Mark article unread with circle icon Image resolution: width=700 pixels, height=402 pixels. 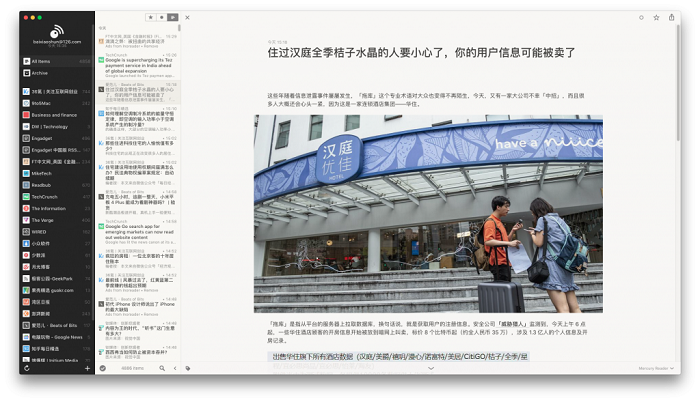coord(641,17)
